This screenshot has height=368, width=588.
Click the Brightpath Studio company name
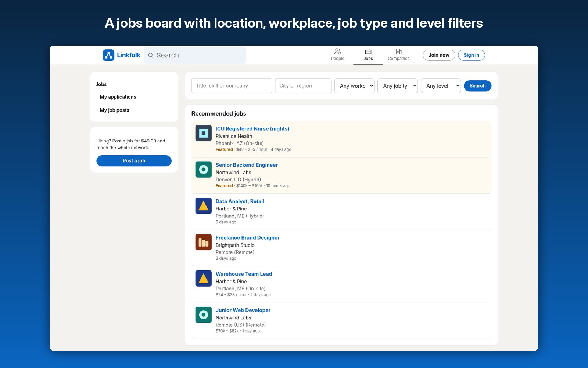pyautogui.click(x=235, y=245)
